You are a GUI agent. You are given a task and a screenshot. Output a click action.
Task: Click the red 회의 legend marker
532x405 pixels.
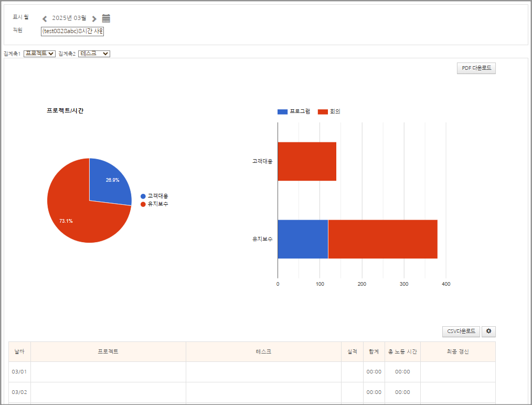tap(323, 111)
